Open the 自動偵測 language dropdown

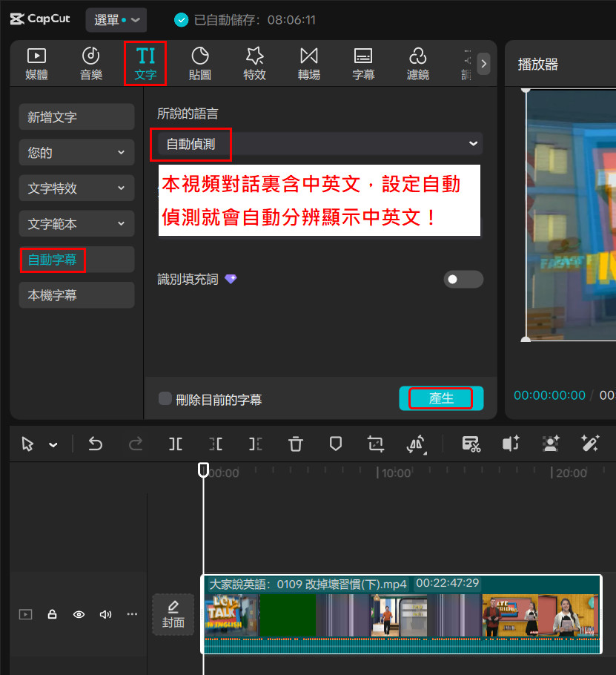(x=317, y=144)
